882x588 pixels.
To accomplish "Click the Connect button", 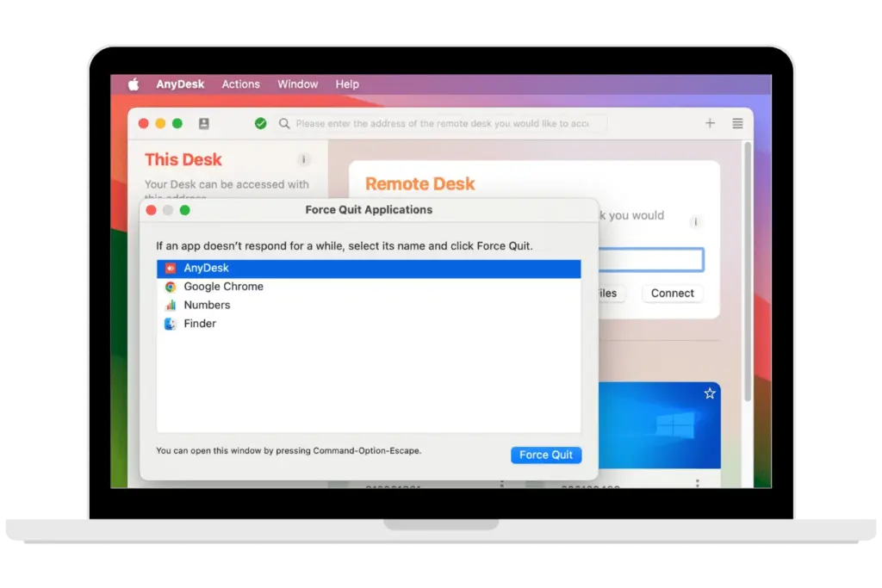I will tap(672, 293).
